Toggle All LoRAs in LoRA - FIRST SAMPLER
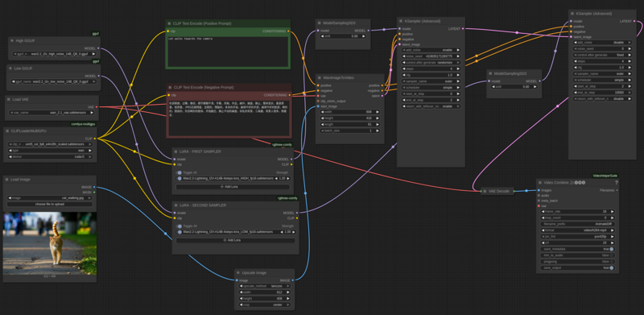The image size is (644, 315). click(x=179, y=172)
